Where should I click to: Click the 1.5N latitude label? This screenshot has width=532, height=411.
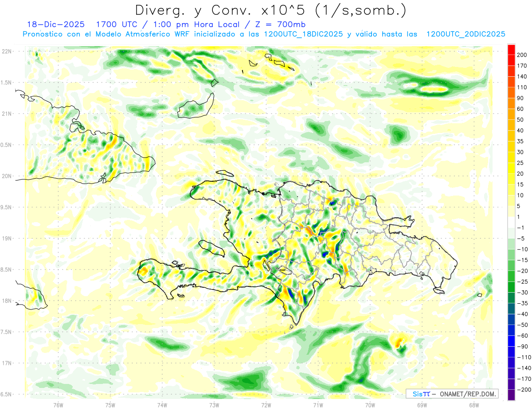click(7, 82)
